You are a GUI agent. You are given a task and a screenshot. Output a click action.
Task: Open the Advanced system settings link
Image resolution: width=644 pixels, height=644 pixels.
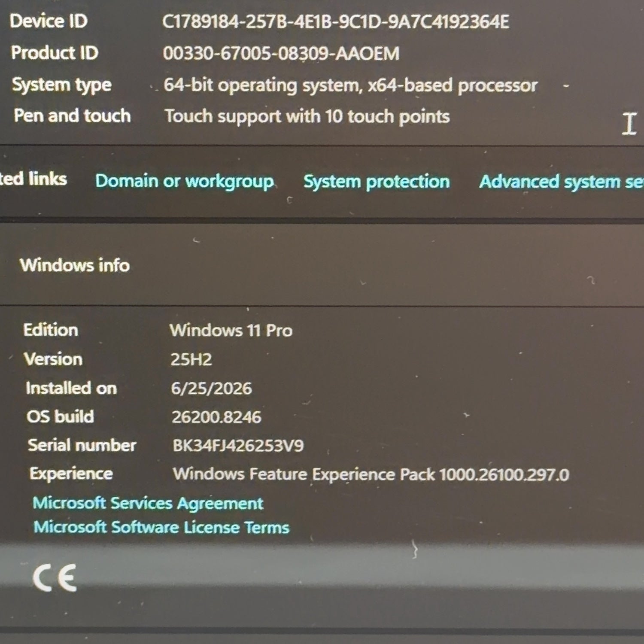(x=562, y=182)
